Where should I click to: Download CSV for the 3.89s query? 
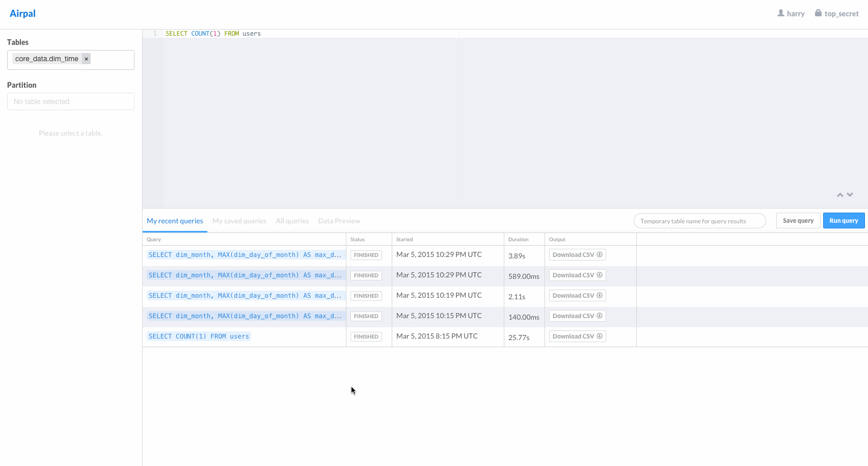(x=578, y=255)
